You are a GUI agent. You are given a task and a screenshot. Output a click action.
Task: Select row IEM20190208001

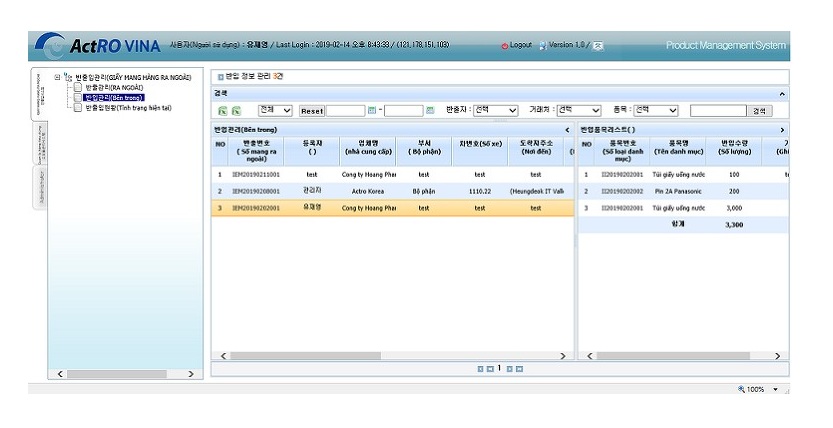[393, 191]
